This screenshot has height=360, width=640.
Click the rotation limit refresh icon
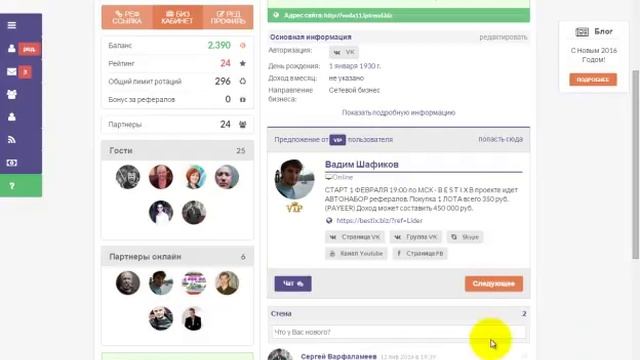[243, 81]
